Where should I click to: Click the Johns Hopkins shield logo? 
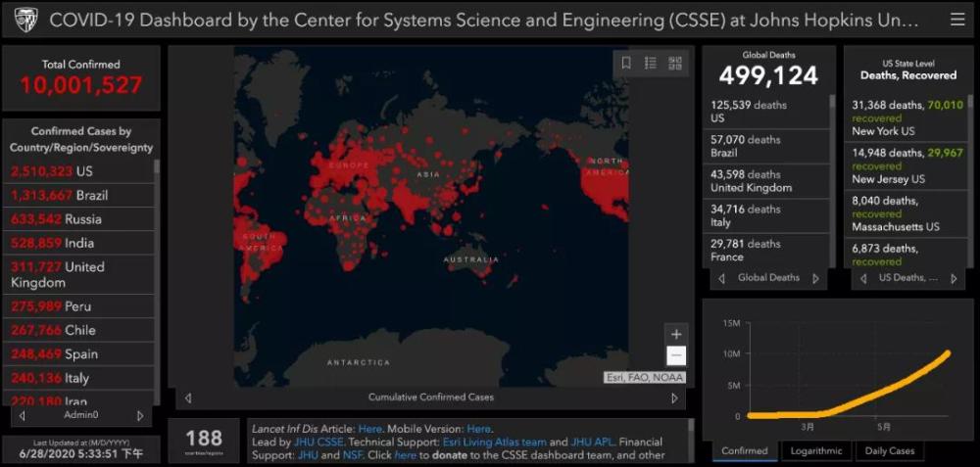pos(25,20)
